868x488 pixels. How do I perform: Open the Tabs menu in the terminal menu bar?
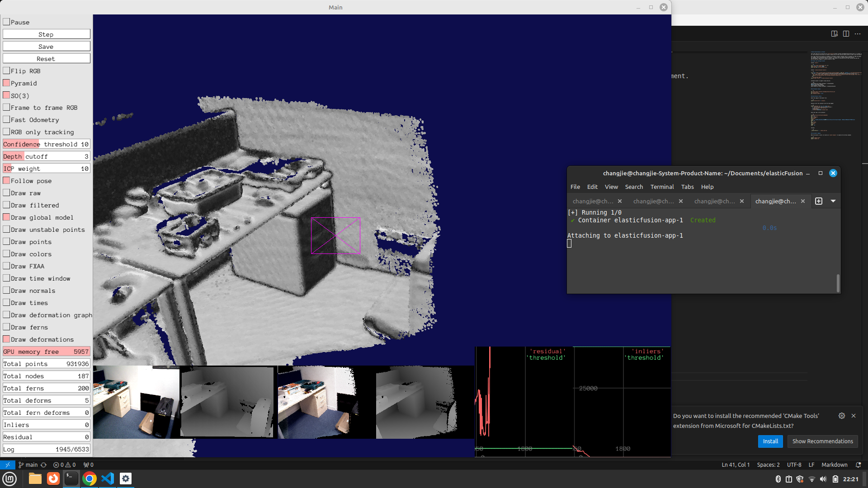687,187
